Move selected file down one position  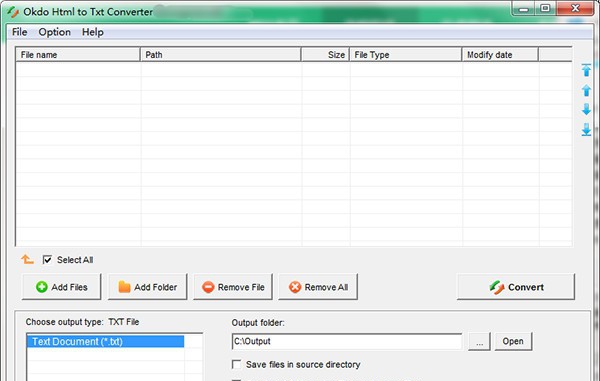point(586,109)
